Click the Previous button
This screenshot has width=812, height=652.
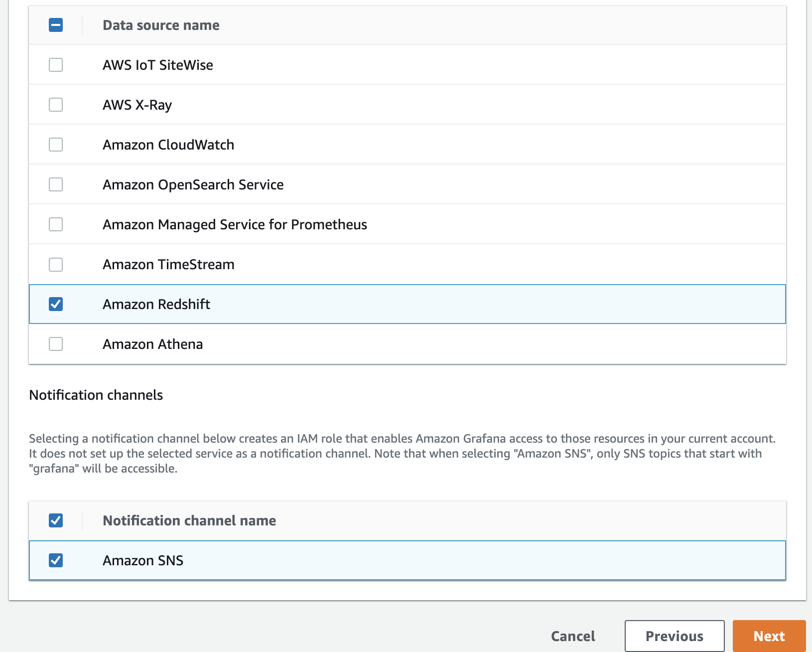tap(675, 636)
